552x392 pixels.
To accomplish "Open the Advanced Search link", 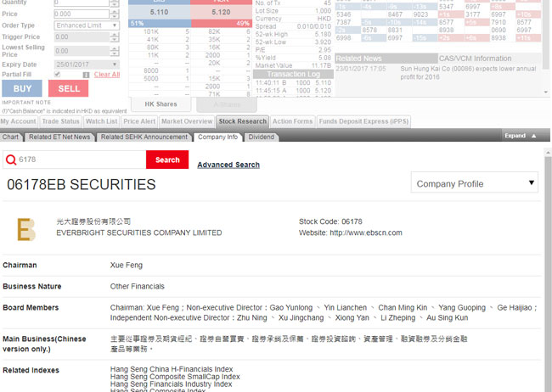I will click(228, 165).
